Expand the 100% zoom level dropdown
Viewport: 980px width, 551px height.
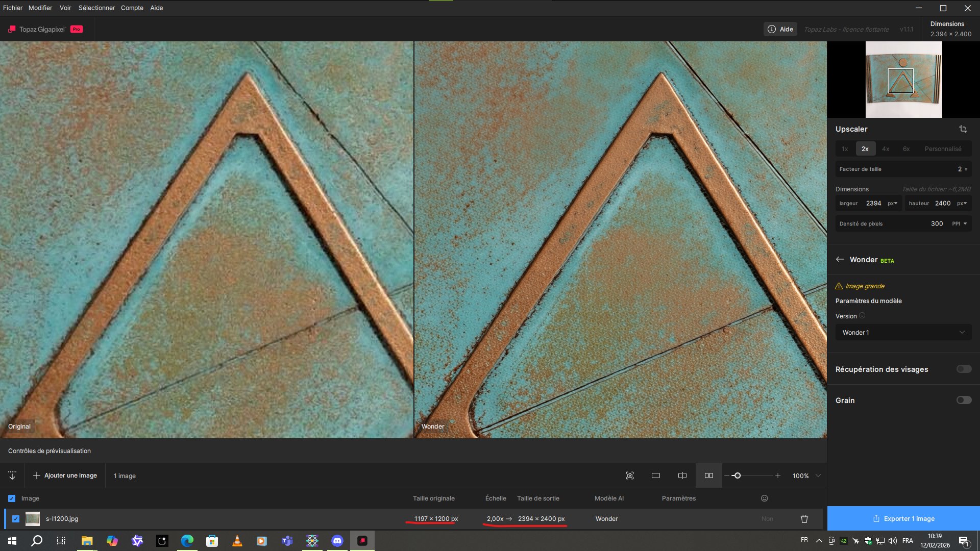[x=818, y=475]
